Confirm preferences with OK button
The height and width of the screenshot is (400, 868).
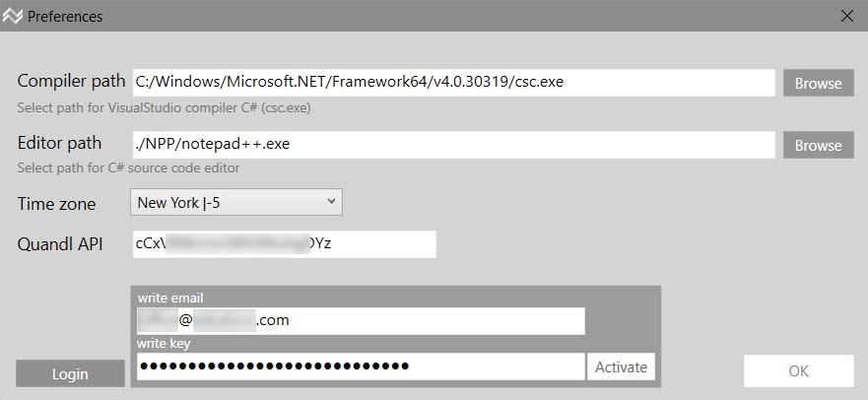coord(798,370)
